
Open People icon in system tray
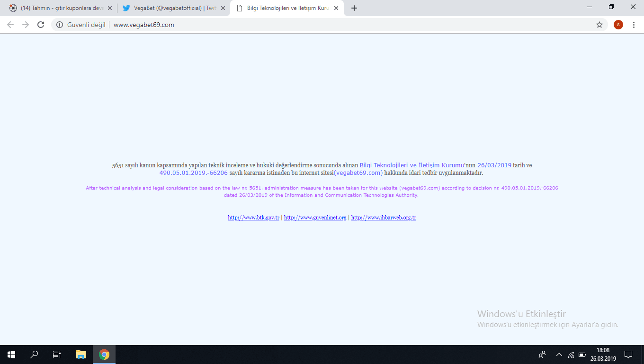pos(542,355)
